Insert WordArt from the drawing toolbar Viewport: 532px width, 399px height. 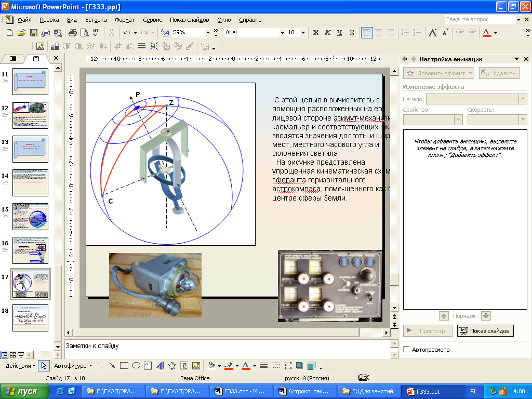point(160,365)
